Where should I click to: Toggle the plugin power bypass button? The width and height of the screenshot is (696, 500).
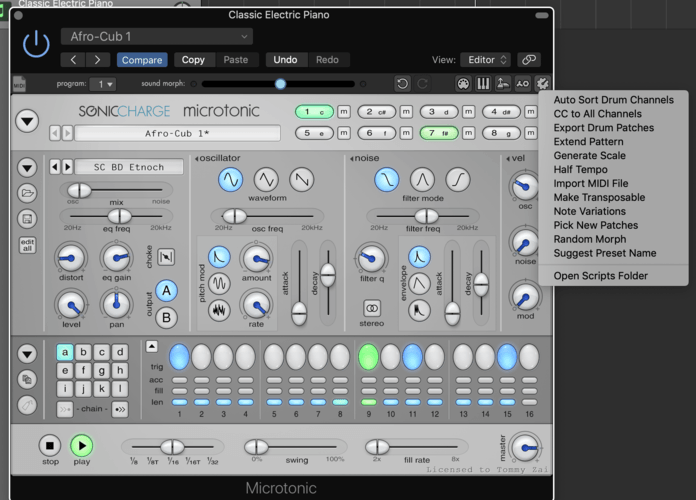tap(36, 44)
